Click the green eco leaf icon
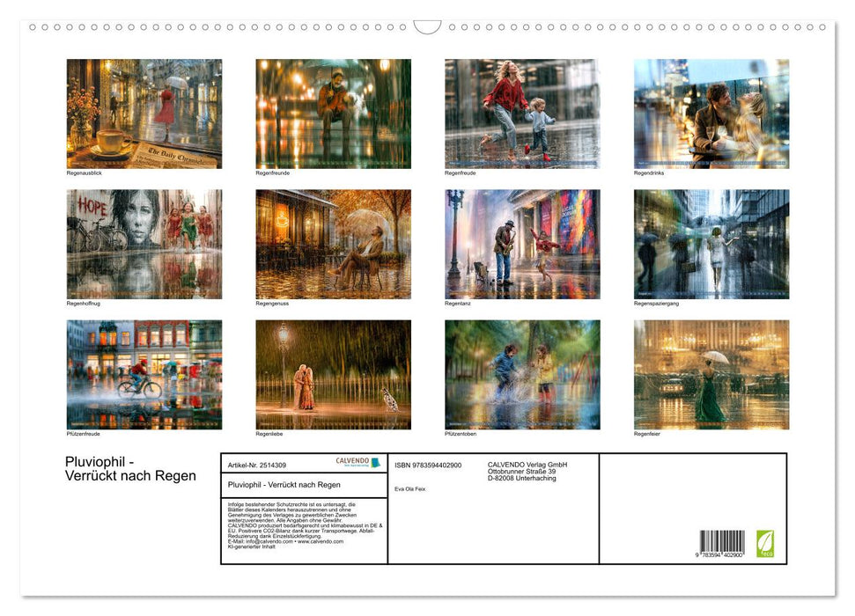The width and height of the screenshot is (855, 616). 764,544
